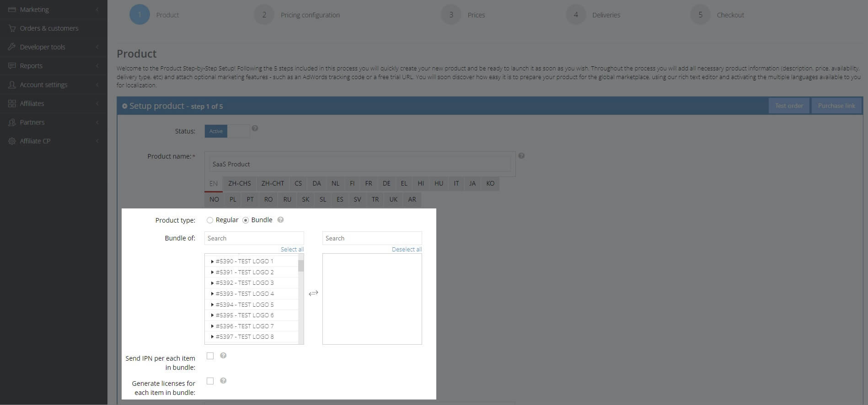Click the Affiliate CP gear icon
Image resolution: width=868 pixels, height=405 pixels.
[x=12, y=141]
